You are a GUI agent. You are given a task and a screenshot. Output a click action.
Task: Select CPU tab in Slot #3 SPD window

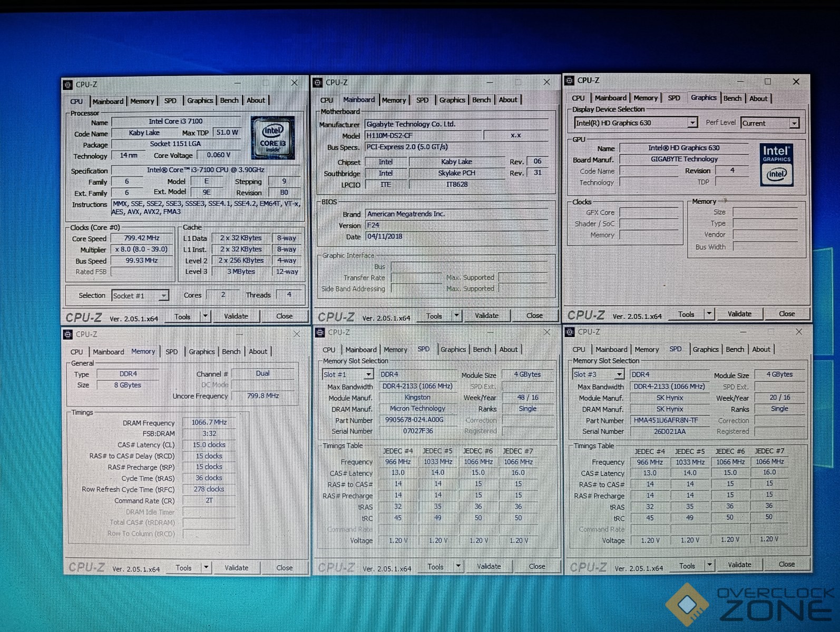pyautogui.click(x=579, y=350)
